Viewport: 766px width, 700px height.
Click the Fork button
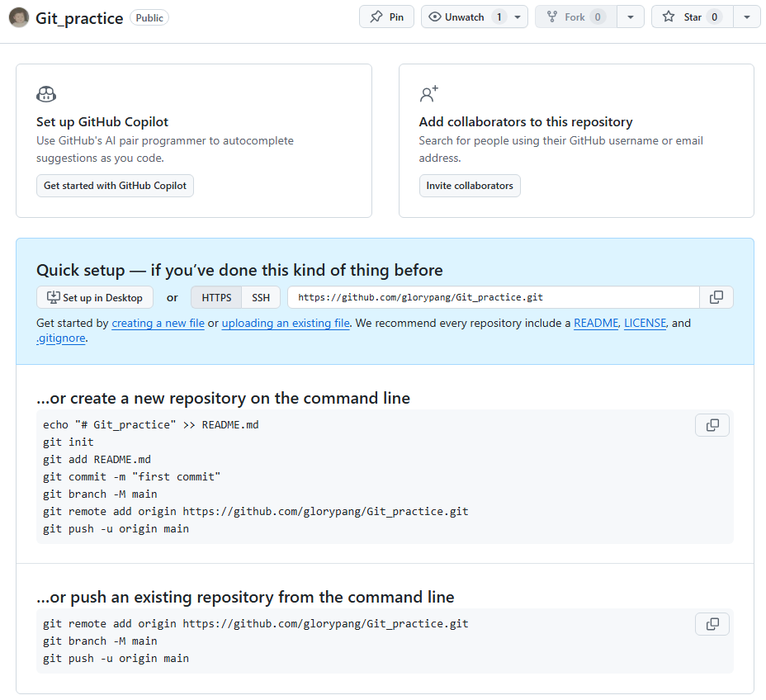tap(576, 17)
